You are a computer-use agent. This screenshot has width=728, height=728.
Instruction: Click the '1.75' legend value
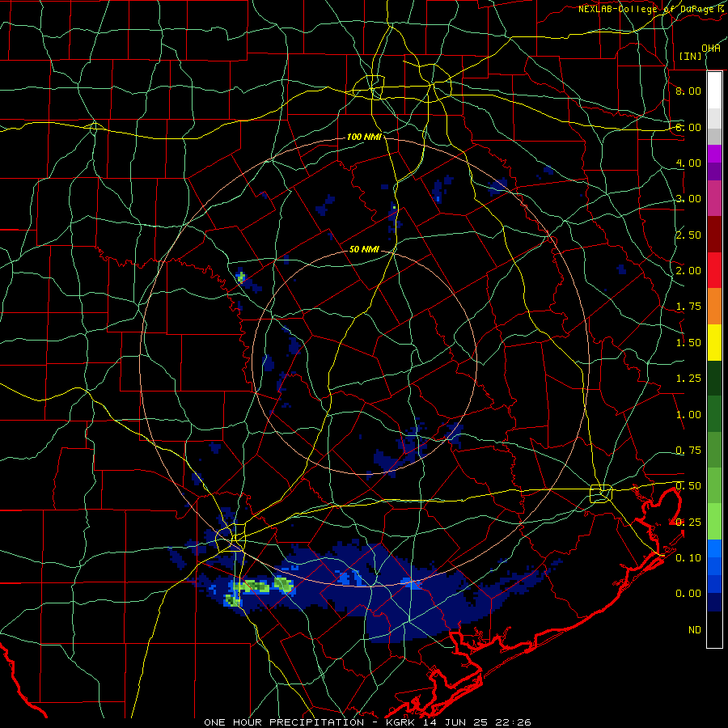(688, 307)
